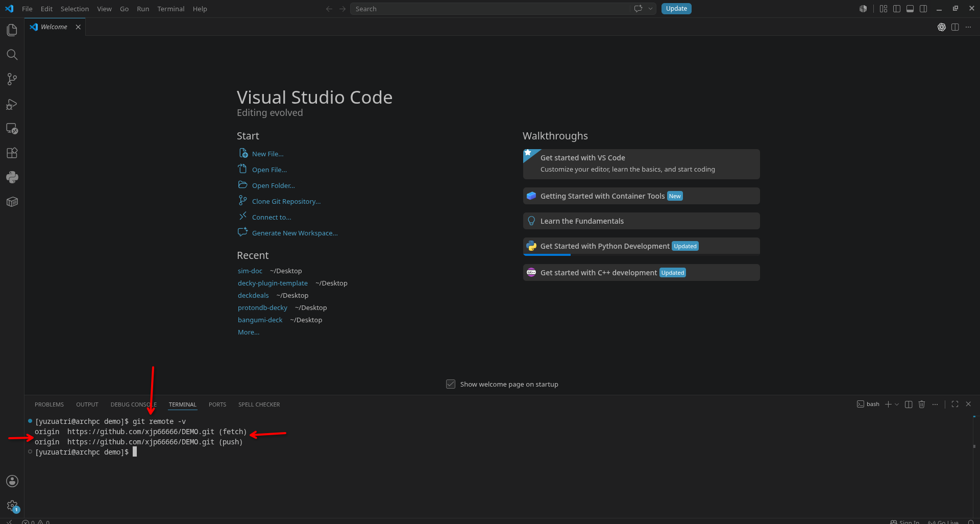Screen dimensions: 980x524
Task: Switch to the OUTPUT panel tab
Action: [87, 404]
